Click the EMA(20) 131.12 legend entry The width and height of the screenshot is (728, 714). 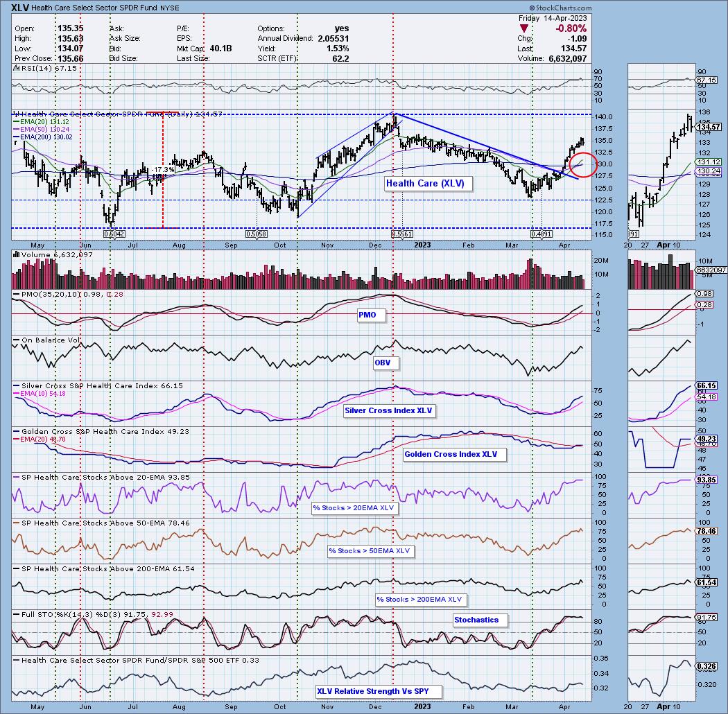point(41,121)
